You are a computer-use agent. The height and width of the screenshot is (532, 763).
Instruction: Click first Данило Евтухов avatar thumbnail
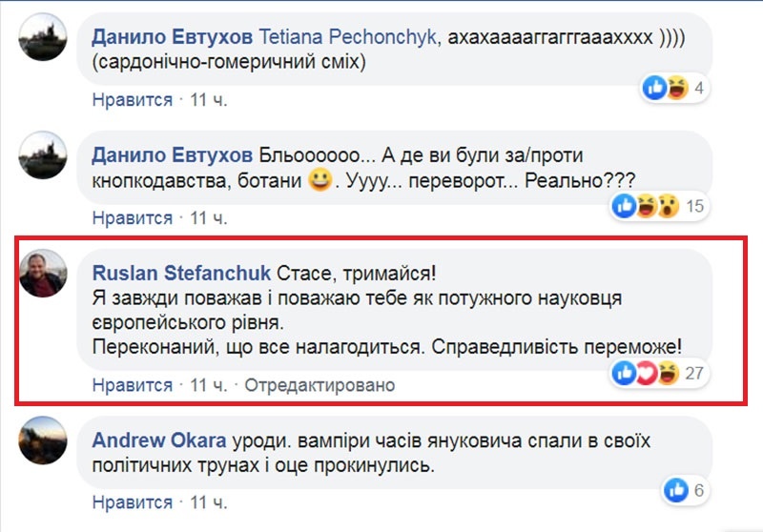[43, 37]
